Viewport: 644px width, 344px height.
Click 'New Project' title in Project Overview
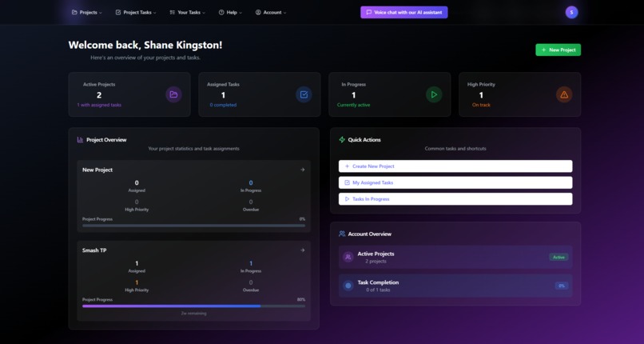pyautogui.click(x=97, y=170)
